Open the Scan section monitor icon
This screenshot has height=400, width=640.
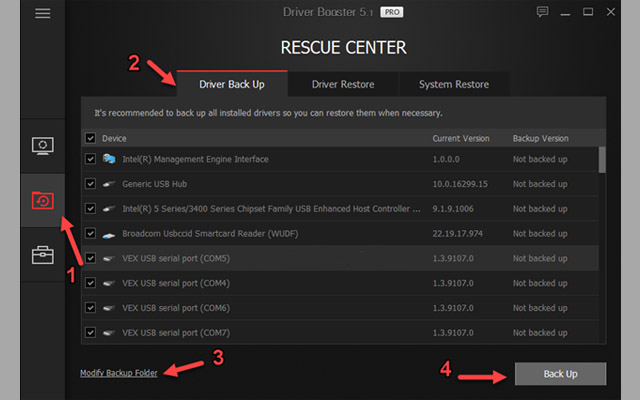42,146
